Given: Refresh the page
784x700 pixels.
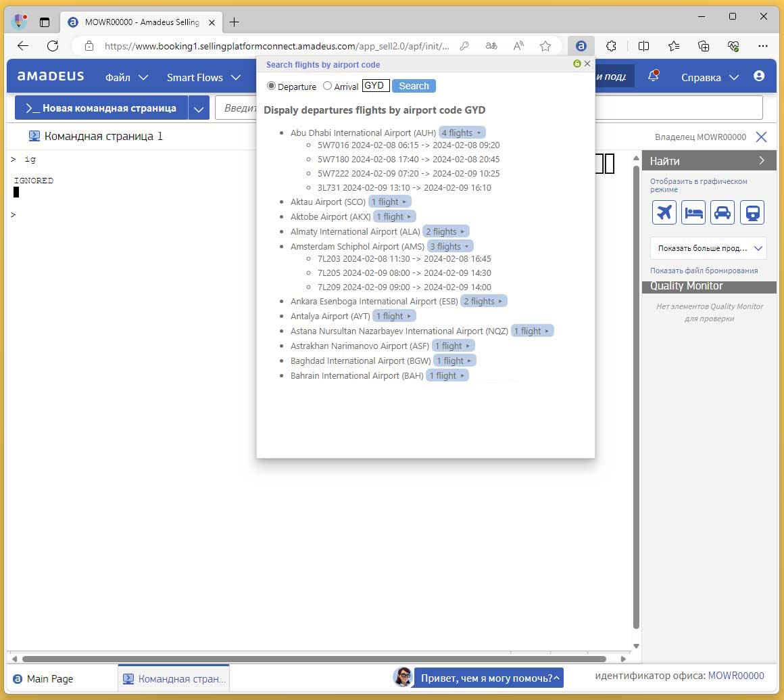Looking at the screenshot, I should point(53,46).
